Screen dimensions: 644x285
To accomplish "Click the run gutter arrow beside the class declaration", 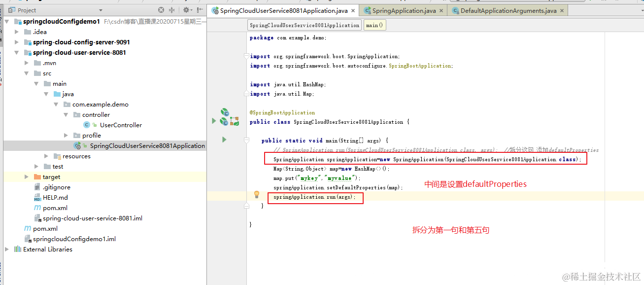I will click(x=214, y=121).
